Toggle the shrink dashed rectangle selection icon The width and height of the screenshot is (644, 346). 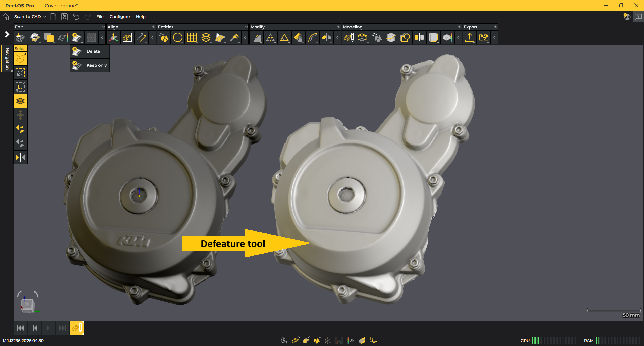tap(20, 87)
